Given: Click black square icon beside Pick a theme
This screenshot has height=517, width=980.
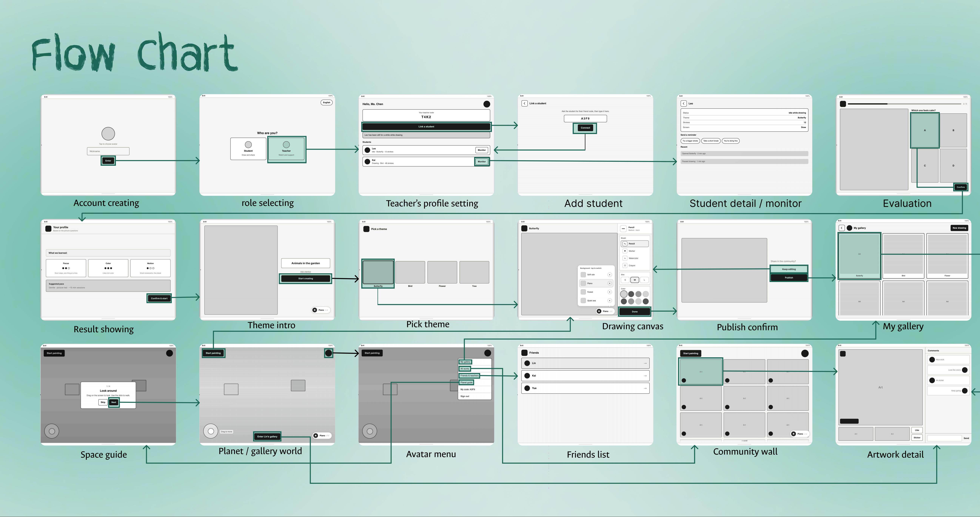Looking at the screenshot, I should [366, 229].
